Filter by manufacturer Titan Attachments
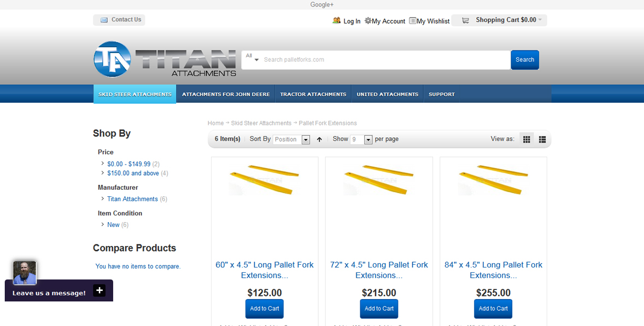 (x=132, y=199)
